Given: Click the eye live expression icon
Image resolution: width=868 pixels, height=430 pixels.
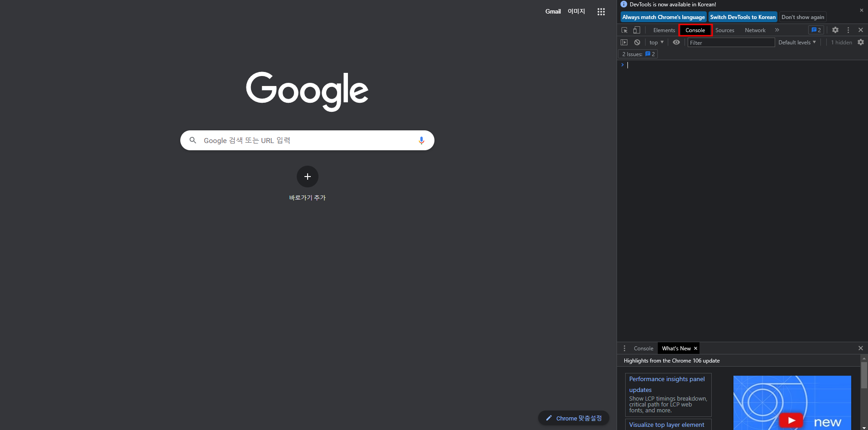Looking at the screenshot, I should point(676,42).
